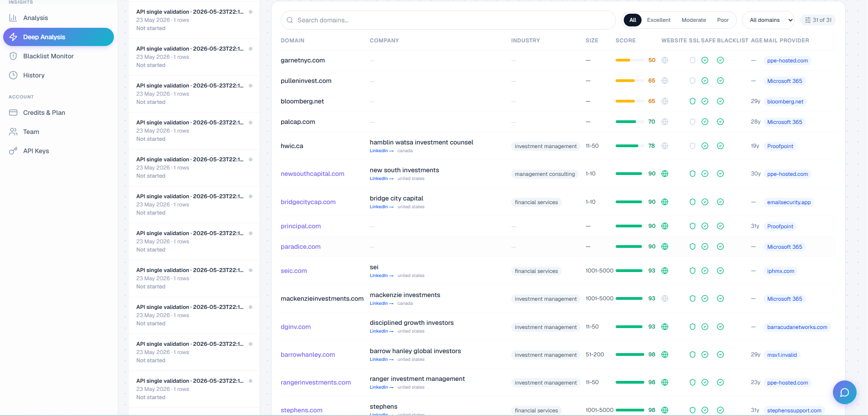Click the History clock icon
This screenshot has width=868, height=416.
pyautogui.click(x=13, y=75)
